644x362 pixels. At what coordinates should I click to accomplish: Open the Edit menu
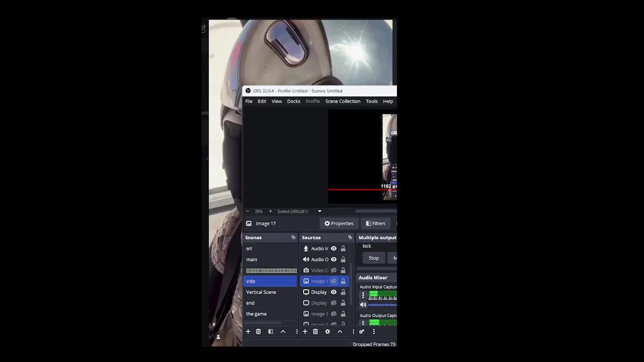tap(262, 101)
